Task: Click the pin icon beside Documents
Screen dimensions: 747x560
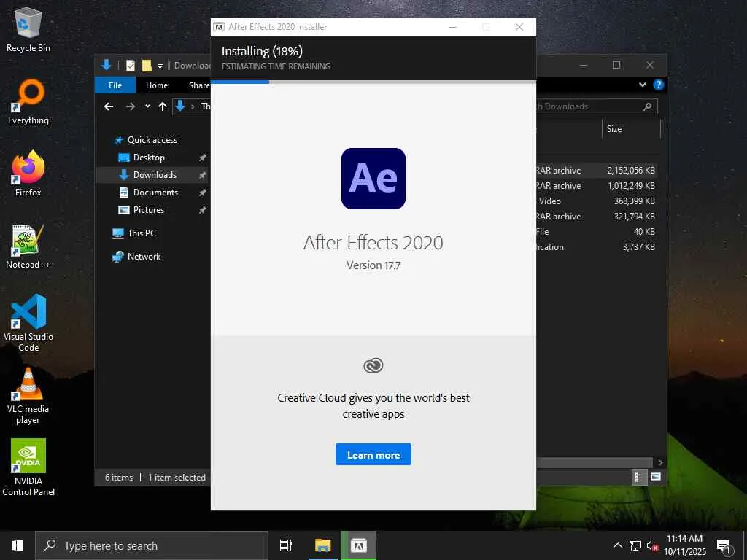Action: click(203, 192)
